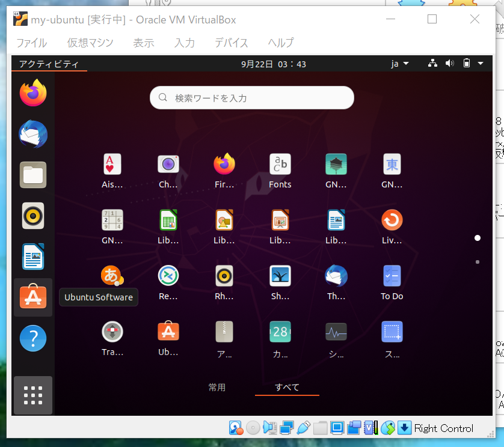Switch to the すべて tab
The height and width of the screenshot is (447, 504).
(287, 388)
